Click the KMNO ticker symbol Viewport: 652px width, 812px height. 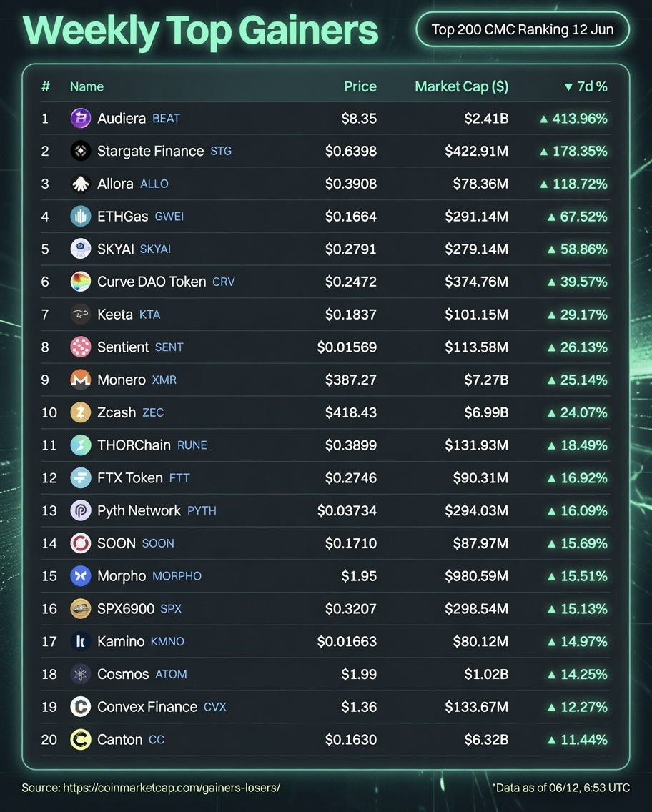[x=167, y=641]
